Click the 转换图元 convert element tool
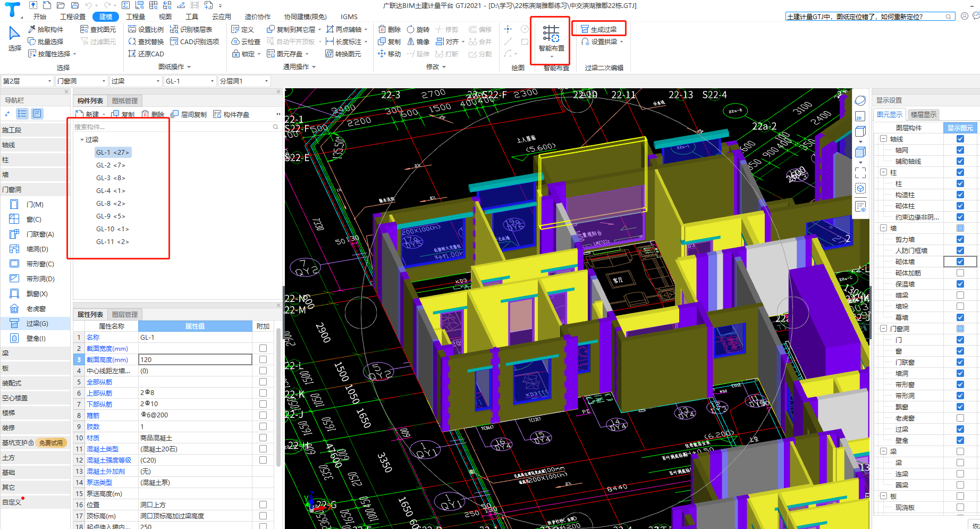Viewport: 980px width, 529px height. tap(343, 54)
